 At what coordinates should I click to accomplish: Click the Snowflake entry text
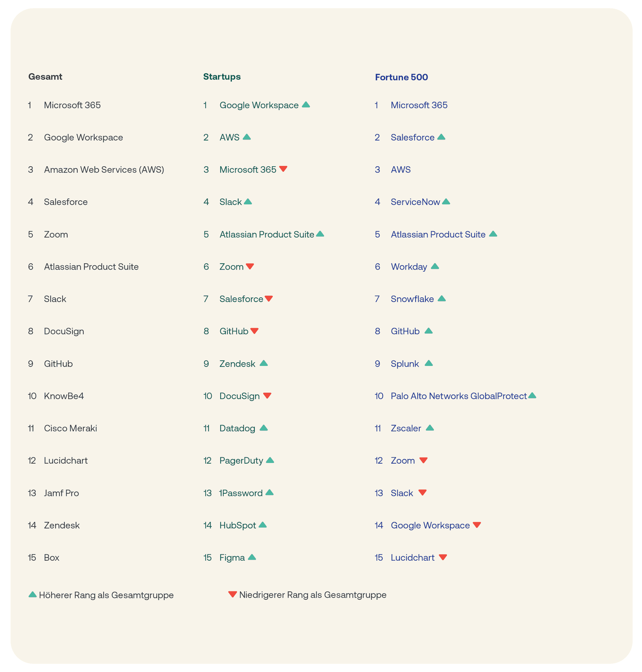coord(412,299)
